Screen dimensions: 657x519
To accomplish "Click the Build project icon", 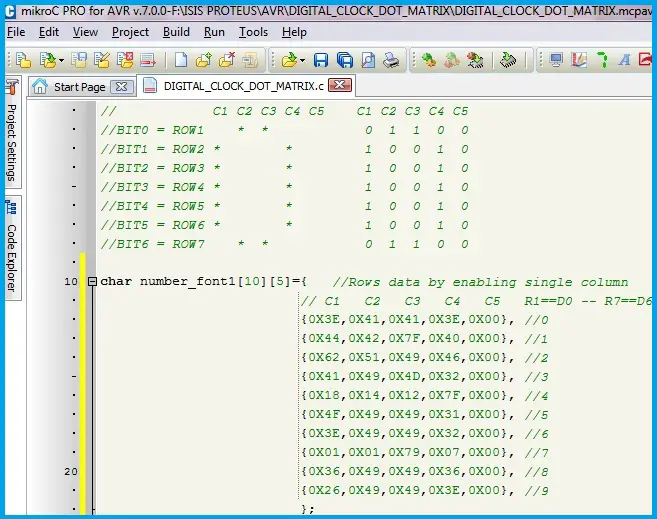I will [x=429, y=60].
